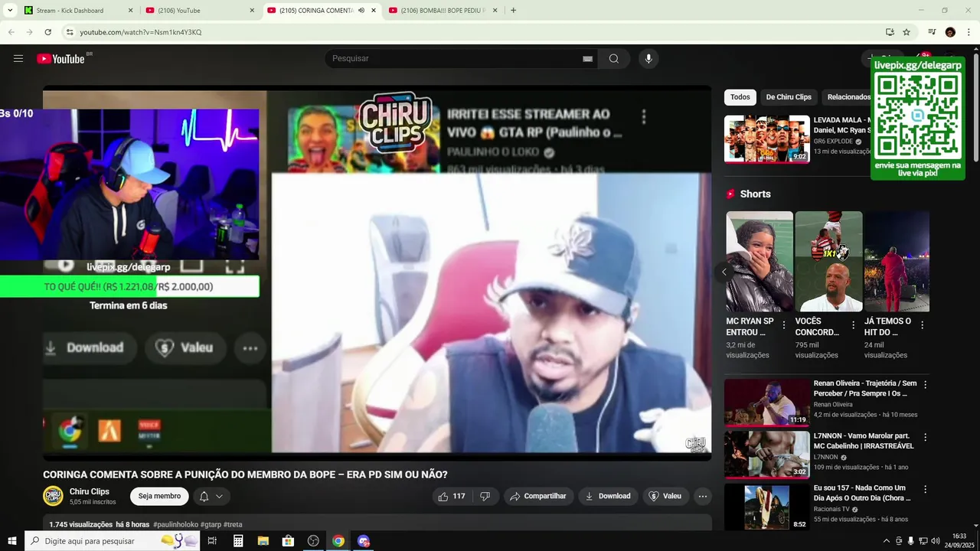Open Chrome three-dot menu
The image size is (980, 551).
pos(969,32)
